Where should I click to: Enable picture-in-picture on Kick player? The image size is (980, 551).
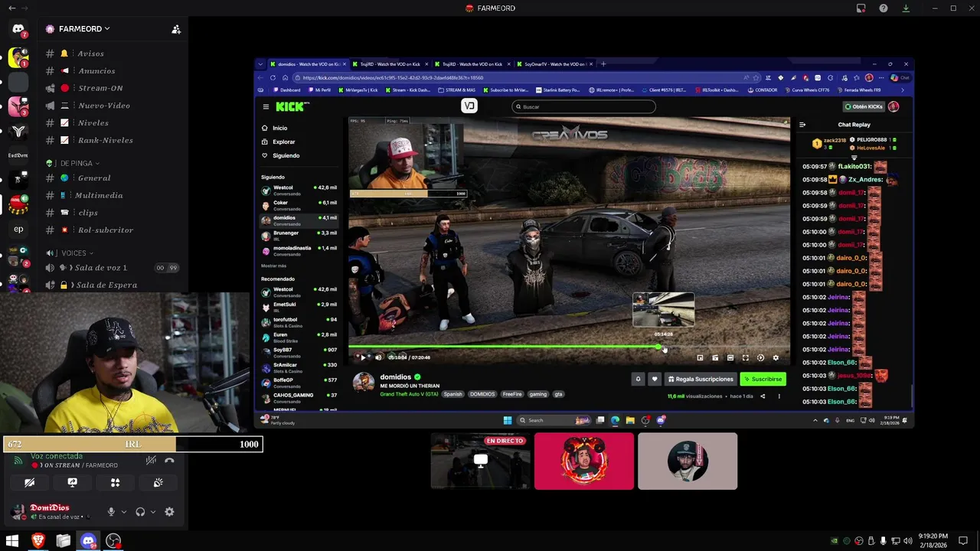[700, 357]
